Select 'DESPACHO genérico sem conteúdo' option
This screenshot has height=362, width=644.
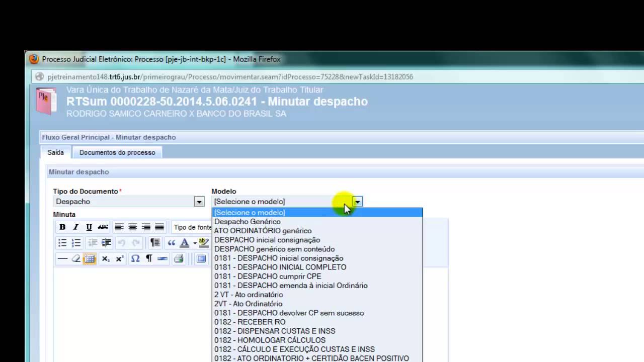click(x=317, y=249)
